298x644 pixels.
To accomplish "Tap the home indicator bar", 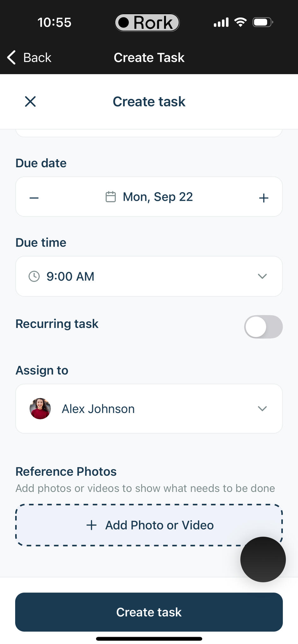I will tap(149, 639).
